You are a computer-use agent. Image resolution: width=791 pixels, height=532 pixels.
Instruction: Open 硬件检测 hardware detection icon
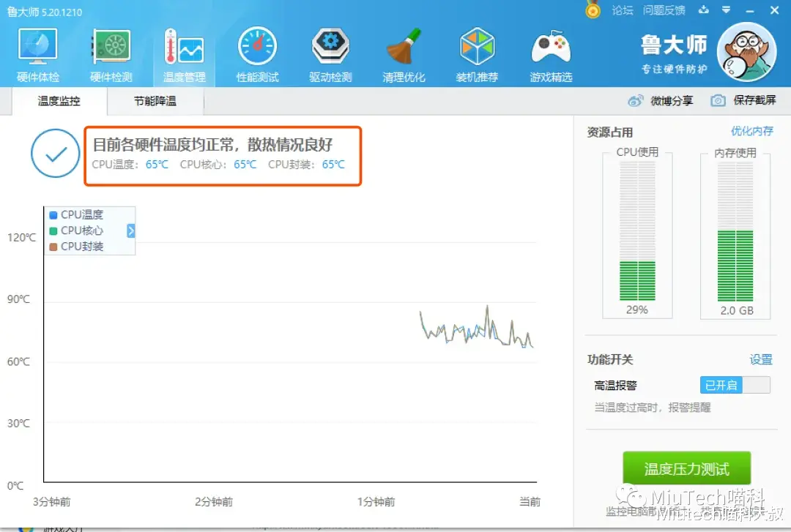[x=111, y=54]
